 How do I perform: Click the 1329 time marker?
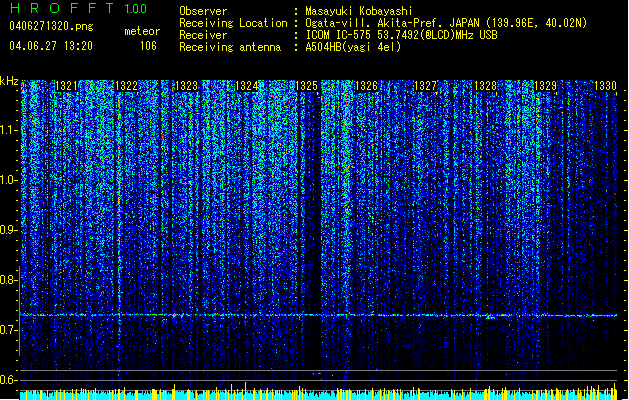tap(546, 86)
